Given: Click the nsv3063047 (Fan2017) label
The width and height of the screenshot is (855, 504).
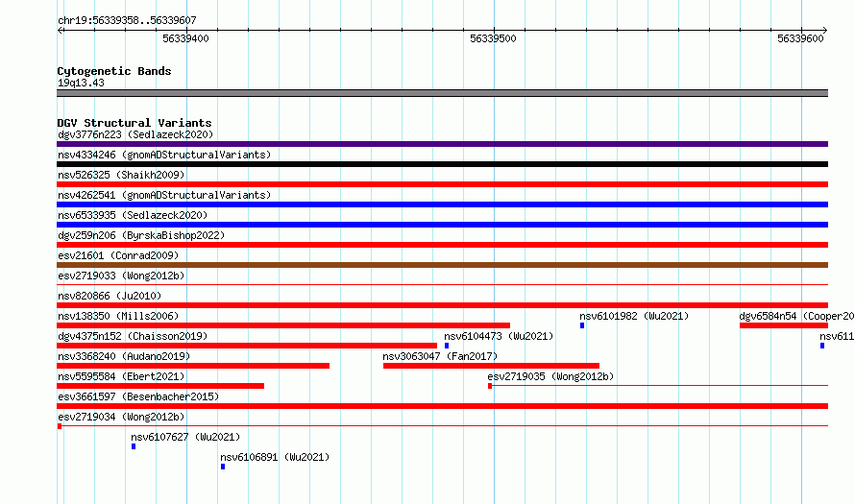Looking at the screenshot, I should (x=440, y=356).
